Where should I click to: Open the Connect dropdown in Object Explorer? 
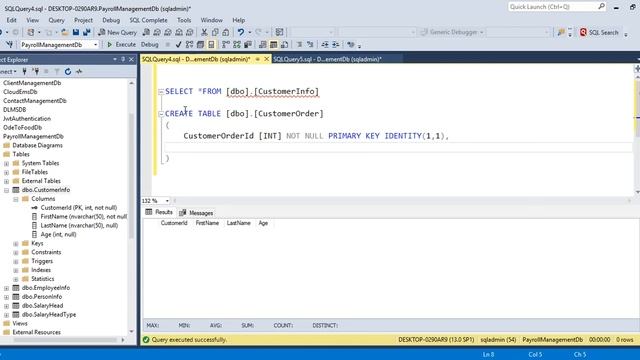(8, 71)
